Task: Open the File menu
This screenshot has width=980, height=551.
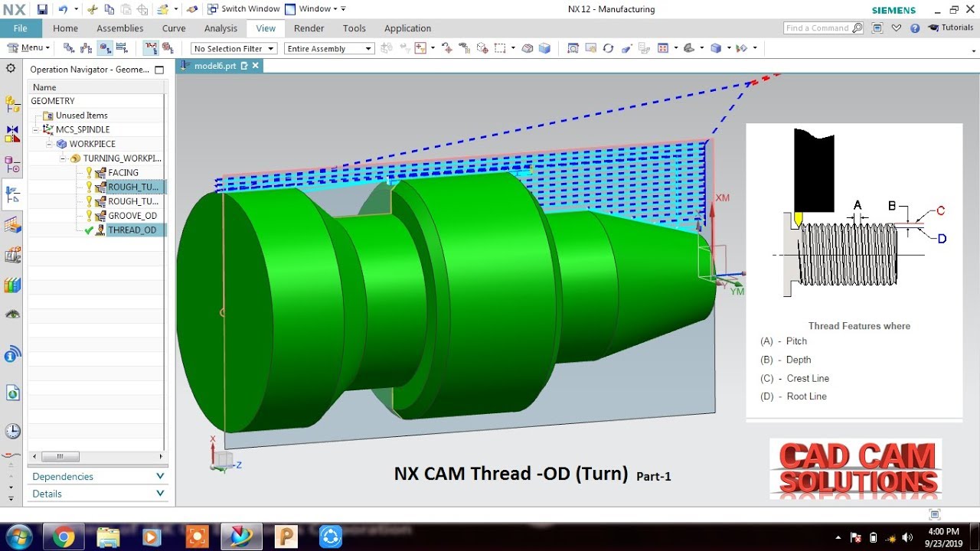Action: coord(21,28)
